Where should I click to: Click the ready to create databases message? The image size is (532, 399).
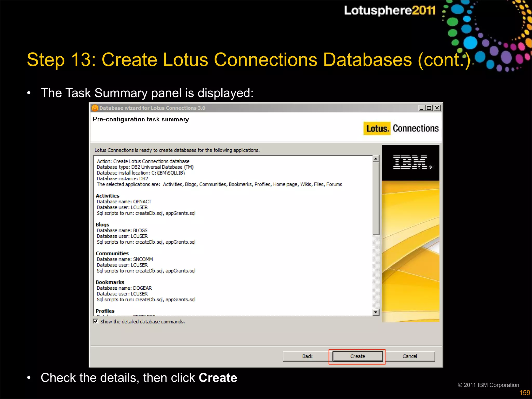(177, 150)
